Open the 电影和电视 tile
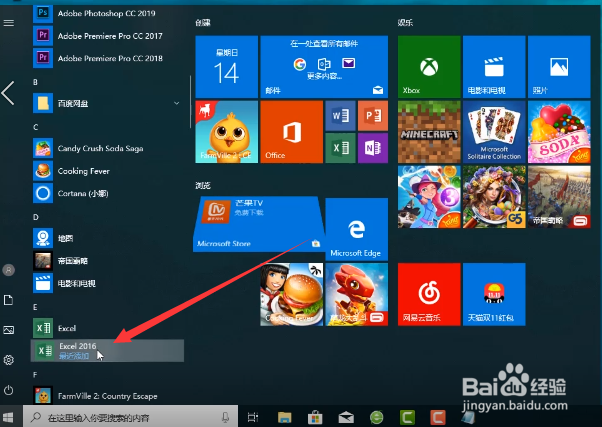Image resolution: width=602 pixels, height=427 pixels. tap(494, 67)
